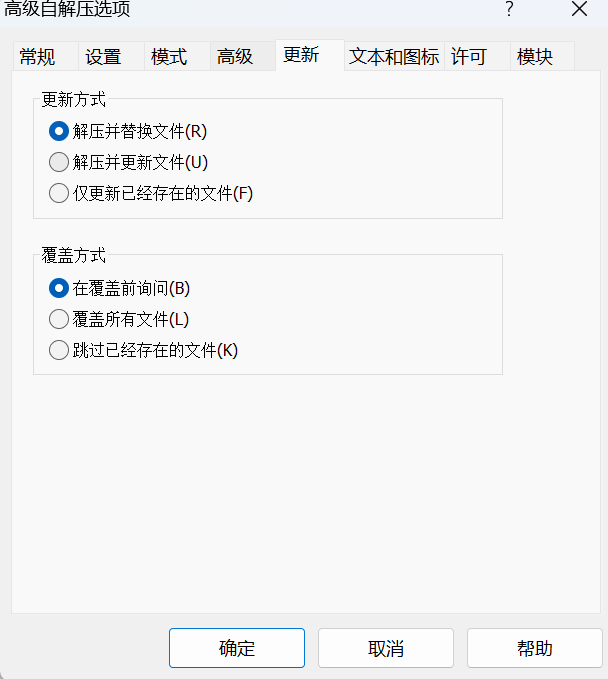Select 解压并替换文件(R) radio option
Screen dimensions: 608x679
point(128,131)
